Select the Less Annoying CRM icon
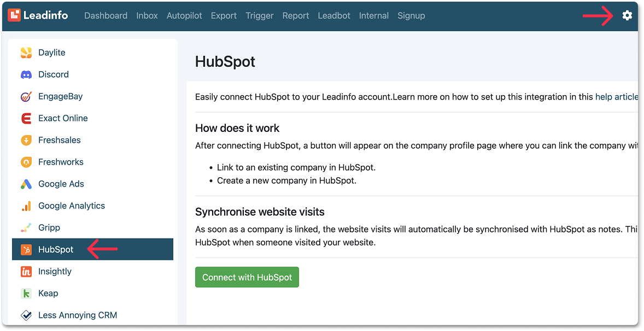This screenshot has height=331, width=644. pos(26,315)
